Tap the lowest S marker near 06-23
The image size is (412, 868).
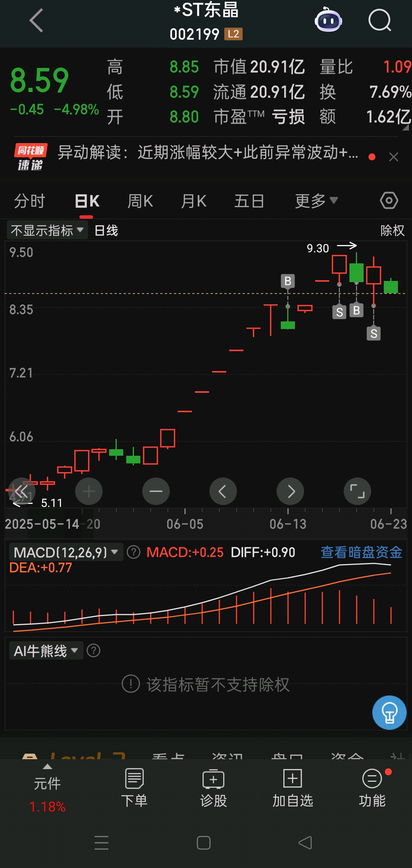click(x=374, y=333)
